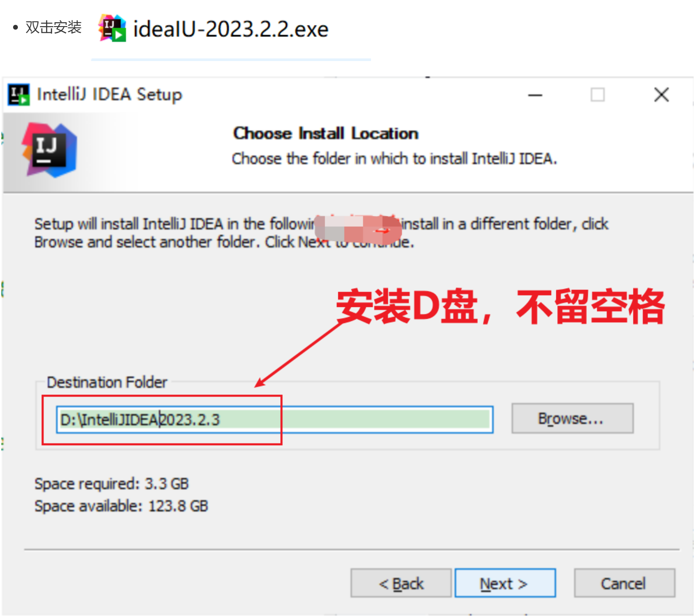Click the disabled maximize window button
This screenshot has height=616, width=694.
click(x=597, y=95)
